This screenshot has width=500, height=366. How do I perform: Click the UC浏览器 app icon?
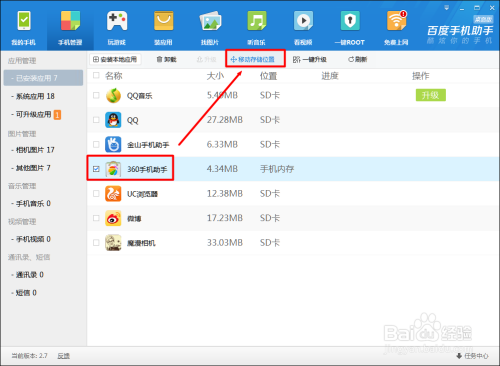coord(113,194)
